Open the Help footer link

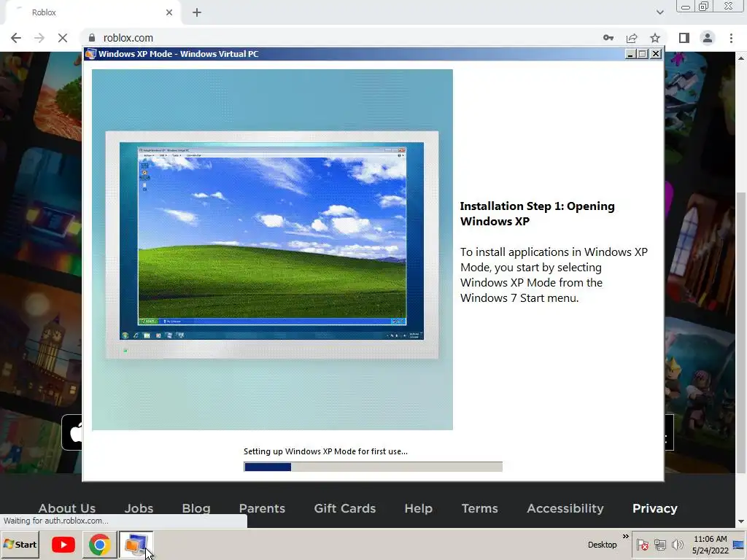coord(418,508)
